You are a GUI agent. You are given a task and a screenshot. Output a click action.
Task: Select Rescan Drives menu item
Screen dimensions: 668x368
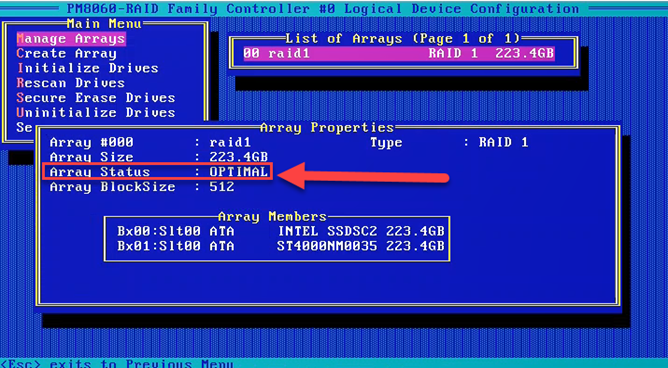point(71,83)
